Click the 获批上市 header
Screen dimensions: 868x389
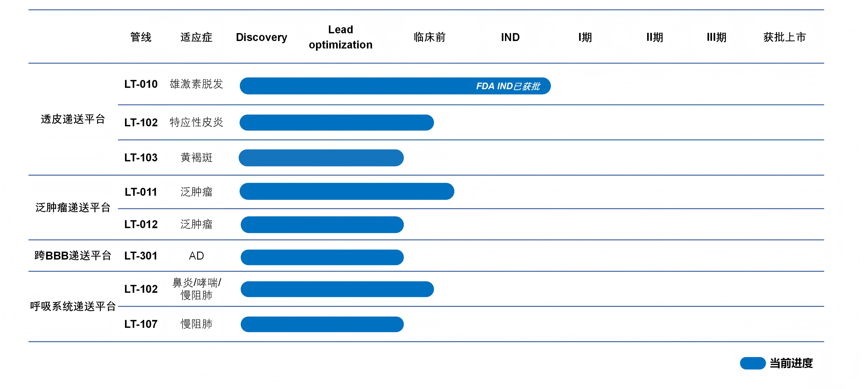(x=784, y=37)
